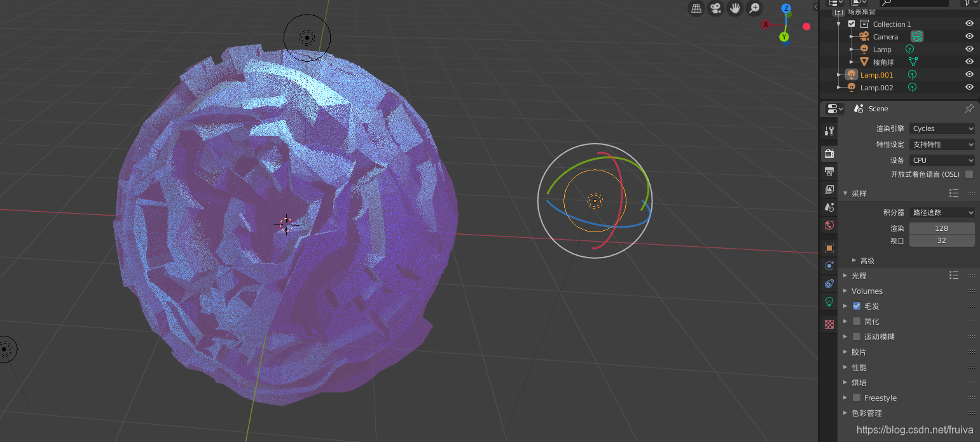The height and width of the screenshot is (442, 980).
Task: Hide Lamp.001 with eye icon
Action: (x=969, y=74)
